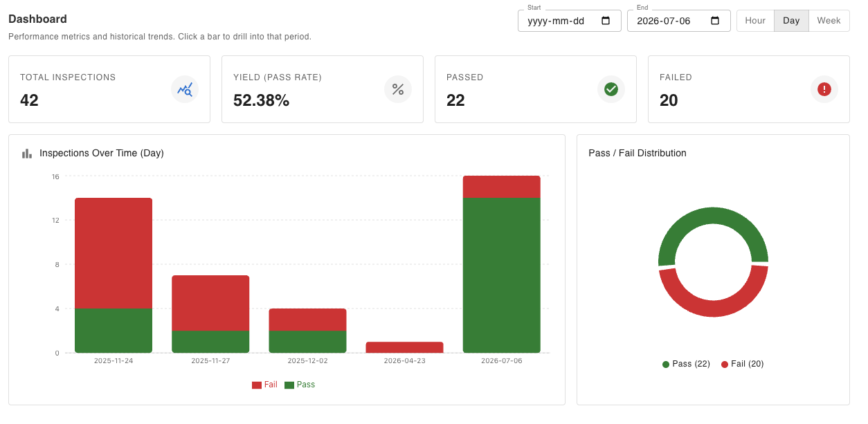This screenshot has width=868, height=424.
Task: Drill into the 2025-11-24 red Fail bar segment
Action: (114, 253)
